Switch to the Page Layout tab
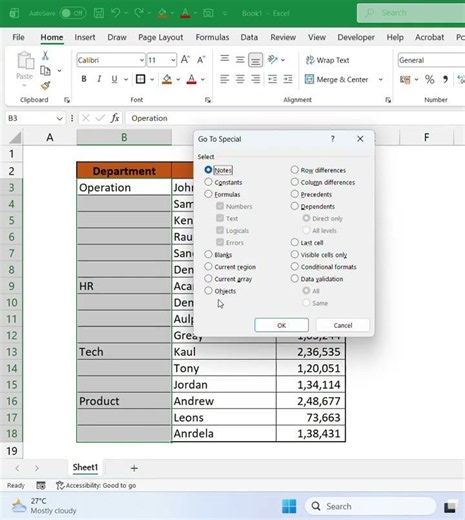The image size is (465, 520). click(x=161, y=37)
